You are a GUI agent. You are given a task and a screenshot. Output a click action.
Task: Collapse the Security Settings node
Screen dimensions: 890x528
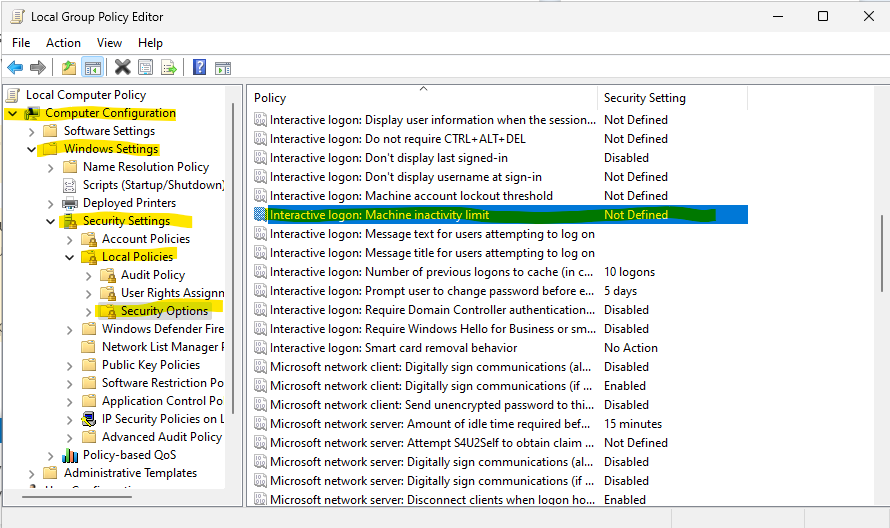(51, 221)
